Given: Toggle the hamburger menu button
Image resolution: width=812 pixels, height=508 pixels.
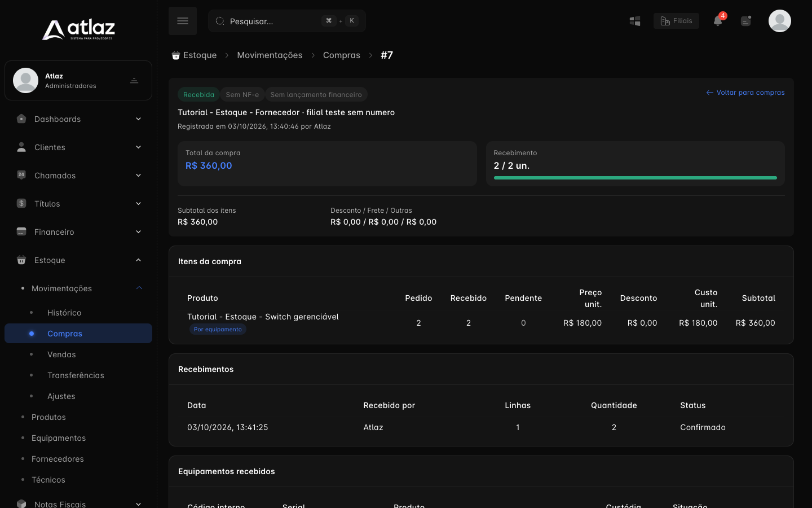Looking at the screenshot, I should pyautogui.click(x=183, y=21).
